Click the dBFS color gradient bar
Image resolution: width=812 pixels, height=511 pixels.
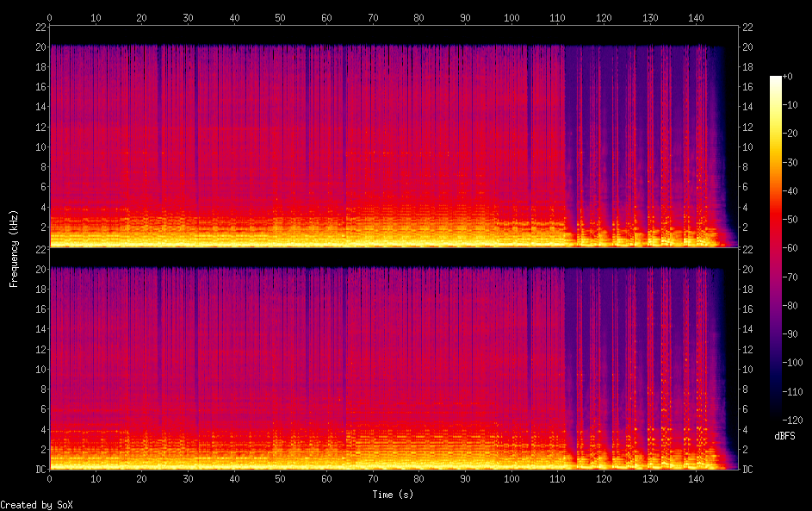[x=775, y=247]
